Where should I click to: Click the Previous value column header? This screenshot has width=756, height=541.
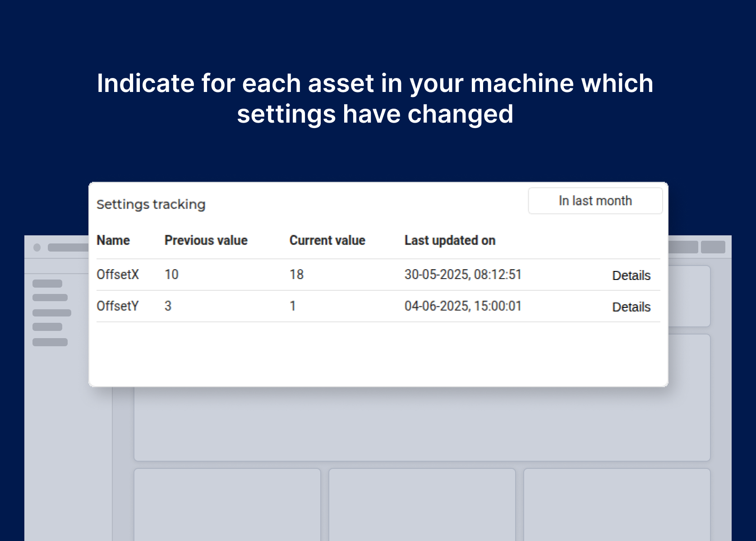click(x=206, y=240)
